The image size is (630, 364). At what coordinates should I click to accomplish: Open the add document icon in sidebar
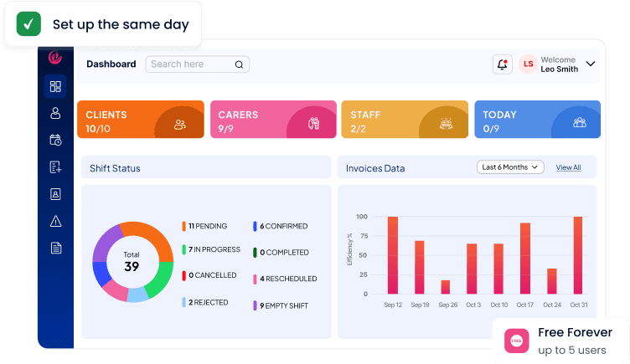pyautogui.click(x=55, y=167)
